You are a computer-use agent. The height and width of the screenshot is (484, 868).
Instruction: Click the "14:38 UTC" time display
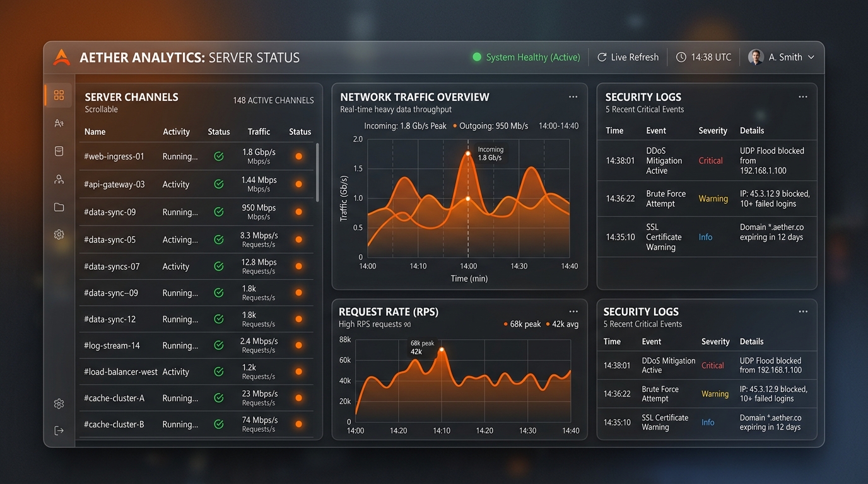click(711, 57)
